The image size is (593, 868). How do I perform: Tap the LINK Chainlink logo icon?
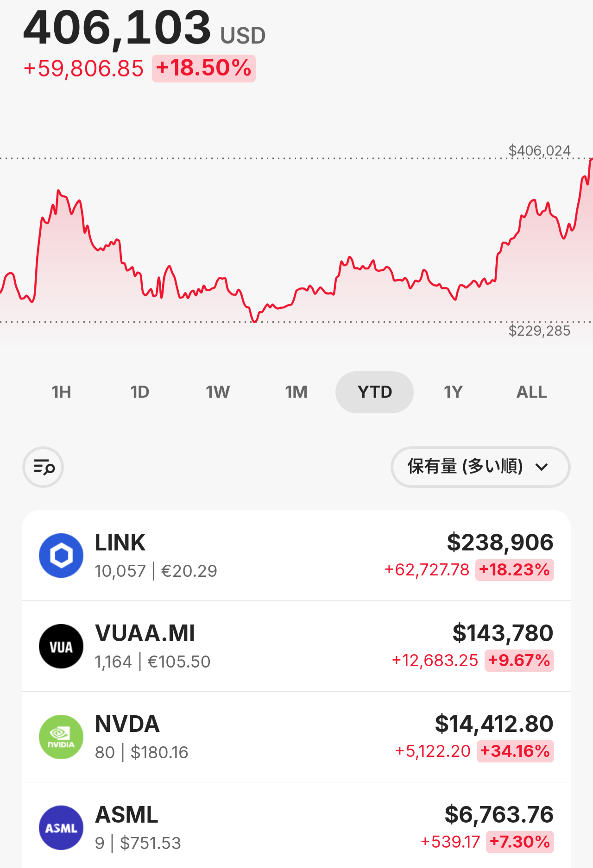(x=61, y=556)
